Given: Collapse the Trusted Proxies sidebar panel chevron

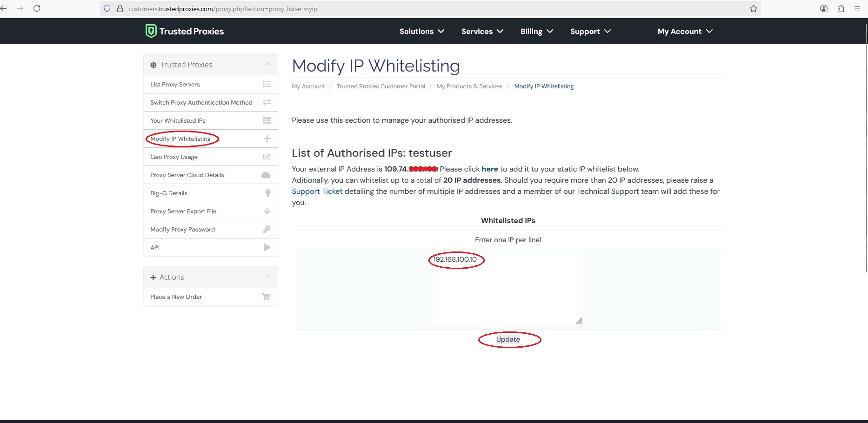Looking at the screenshot, I should (267, 64).
